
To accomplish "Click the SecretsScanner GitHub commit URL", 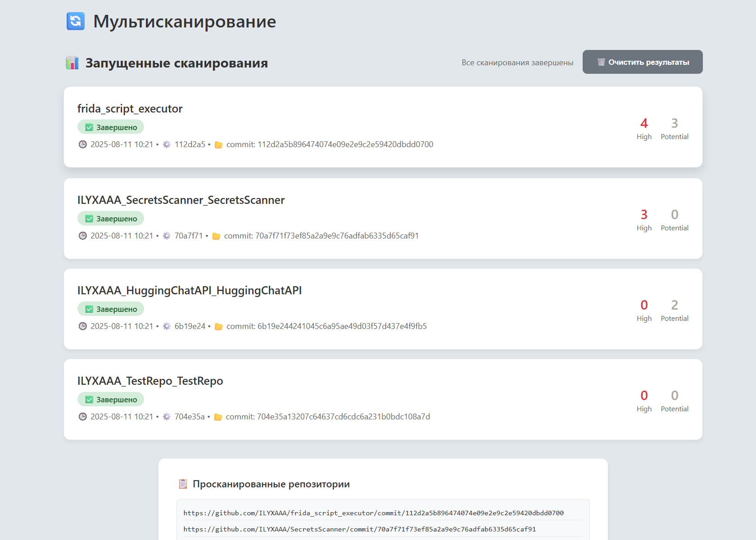I will click(359, 529).
